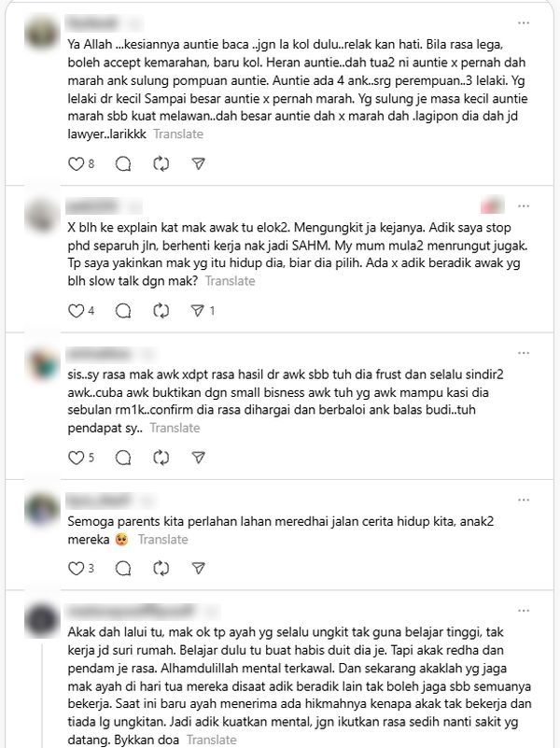560x748 pixels.
Task: Open more options on first comment
Action: (x=524, y=23)
